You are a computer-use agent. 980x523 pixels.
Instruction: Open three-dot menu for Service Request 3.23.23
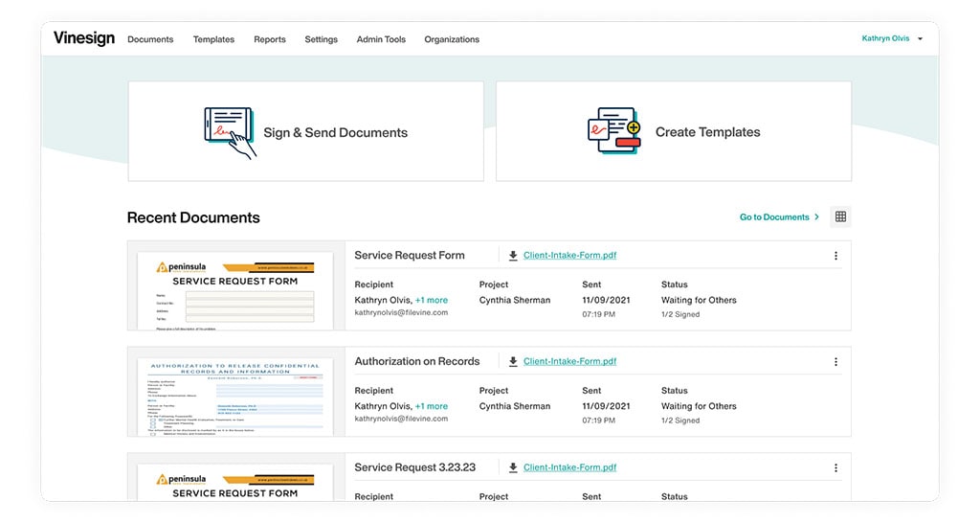(x=835, y=468)
